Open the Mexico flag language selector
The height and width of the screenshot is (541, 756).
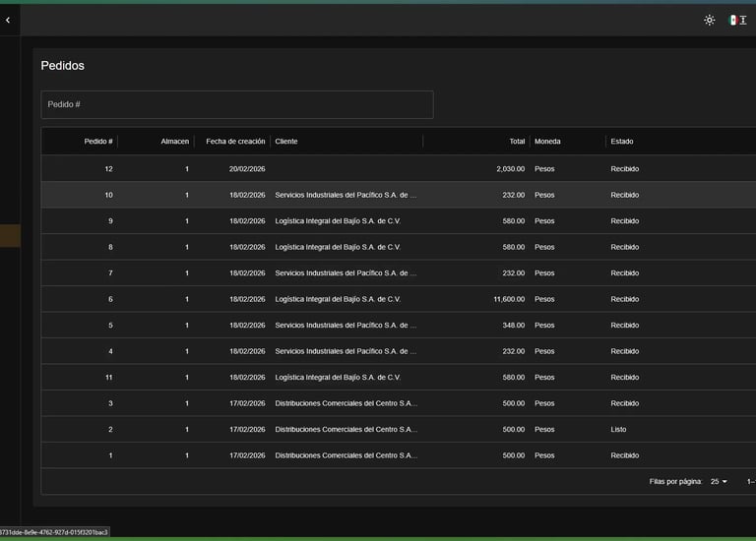pos(737,21)
